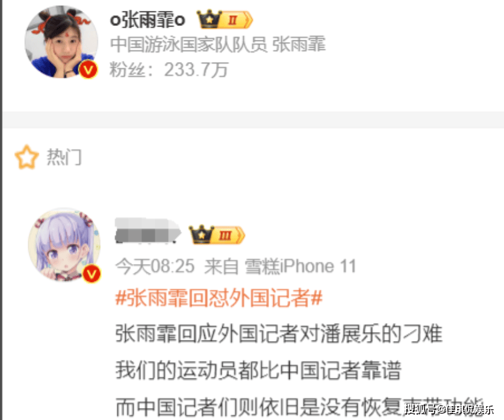Click the username o张雨霏o
Image resolution: width=504 pixels, height=420 pixels.
148,20
